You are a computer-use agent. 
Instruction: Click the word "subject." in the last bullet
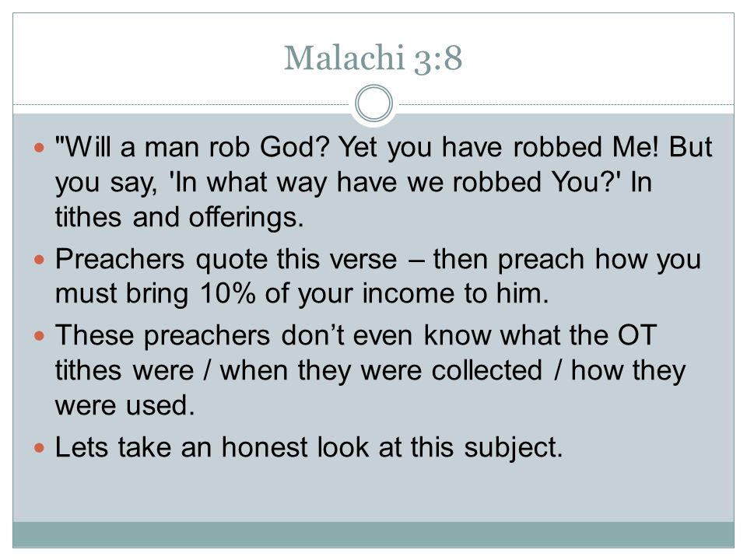point(514,448)
